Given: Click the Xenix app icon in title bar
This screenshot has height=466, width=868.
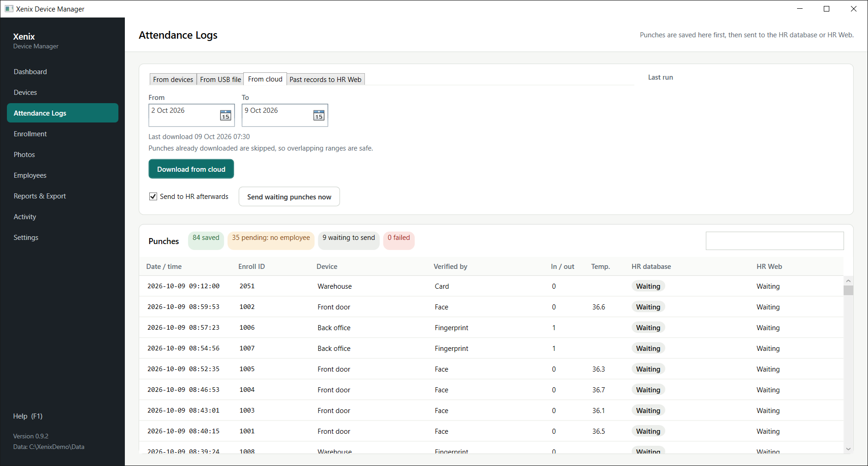Looking at the screenshot, I should click(x=9, y=9).
